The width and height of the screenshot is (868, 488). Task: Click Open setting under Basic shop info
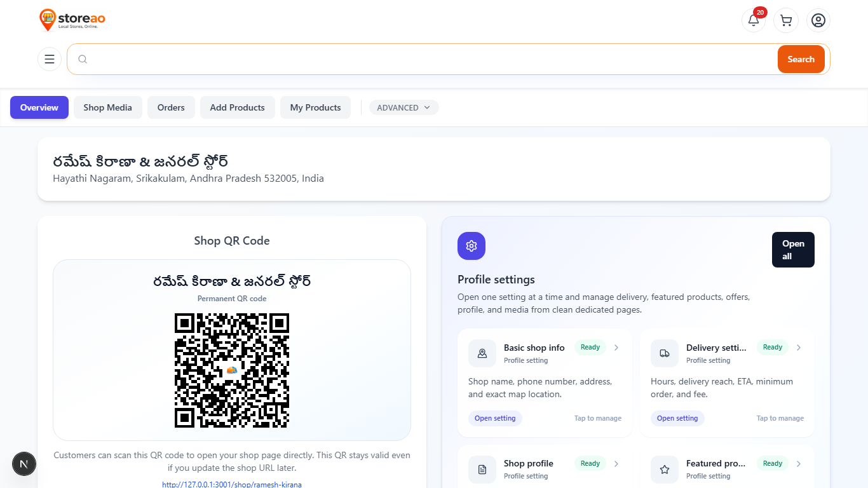pos(495,418)
